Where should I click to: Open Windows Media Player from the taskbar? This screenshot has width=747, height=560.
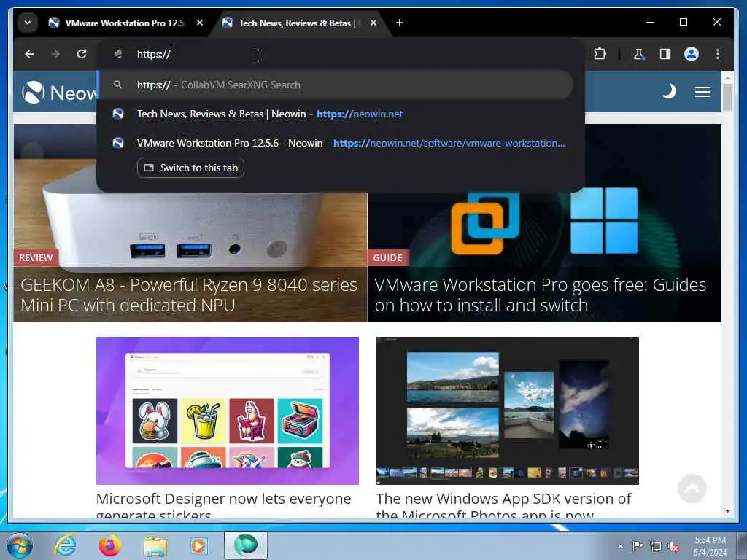point(199,545)
